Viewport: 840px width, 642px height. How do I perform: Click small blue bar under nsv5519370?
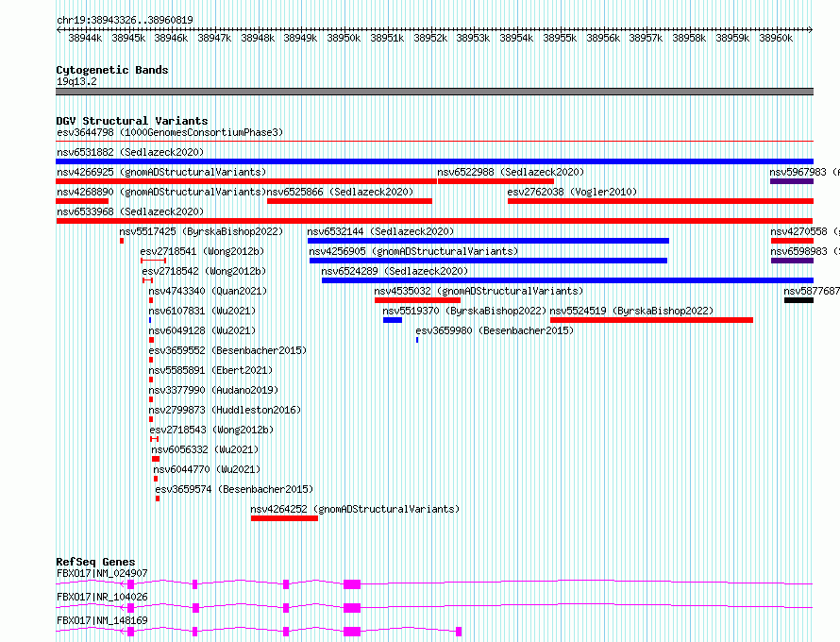[392, 320]
